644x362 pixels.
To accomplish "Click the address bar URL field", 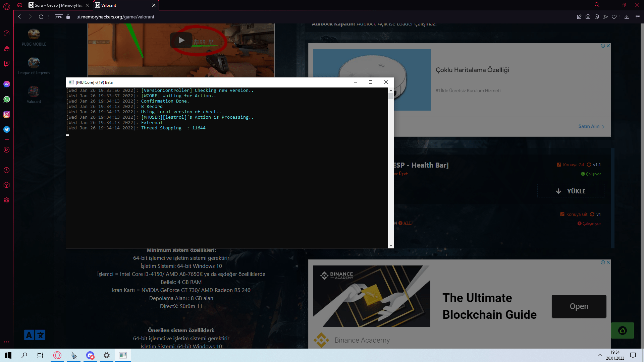I will coord(115,17).
